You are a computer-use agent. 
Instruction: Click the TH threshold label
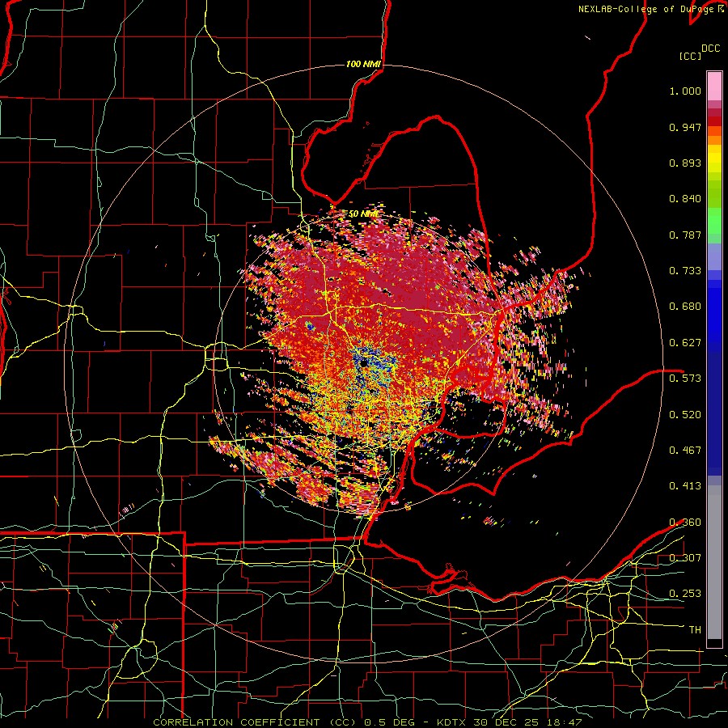(x=695, y=630)
